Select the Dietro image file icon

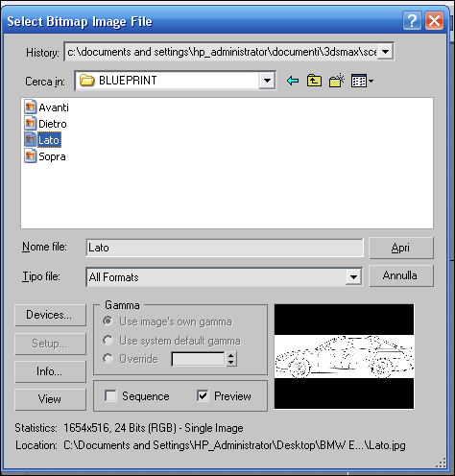click(30, 123)
